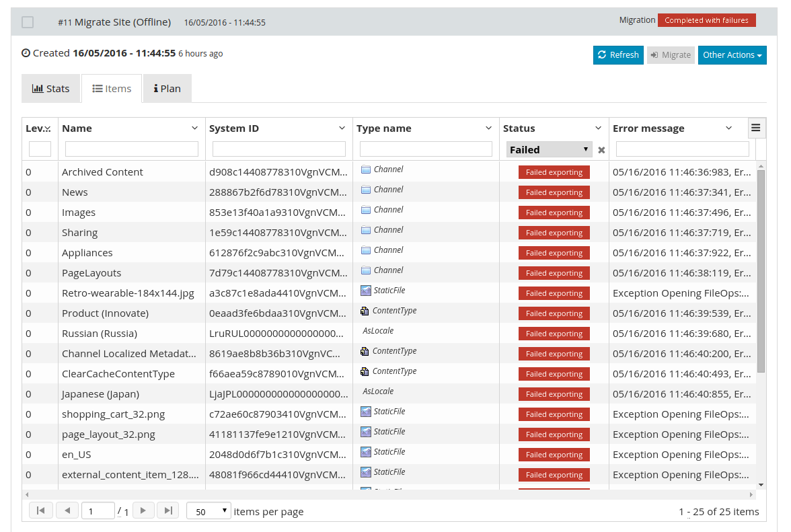Viewport: 791px width, 532px height.
Task: Click the Channel folder icon in Appliances row
Action: pos(366,250)
